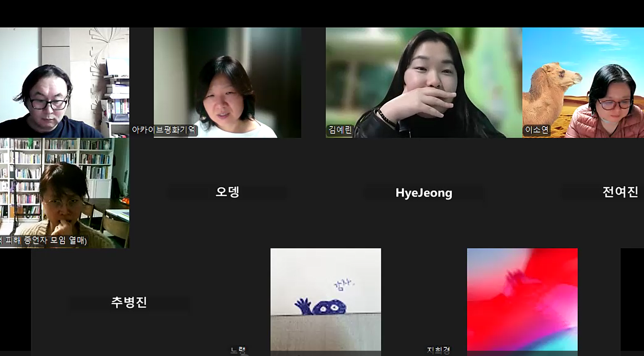The width and height of the screenshot is (644, 356).
Task: Click the 이소연 name label
Action: coord(536,129)
